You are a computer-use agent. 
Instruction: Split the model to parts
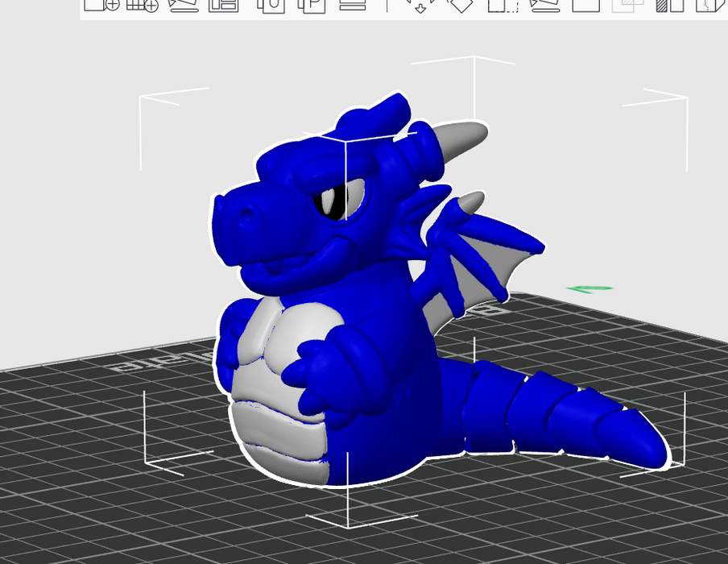311,5
